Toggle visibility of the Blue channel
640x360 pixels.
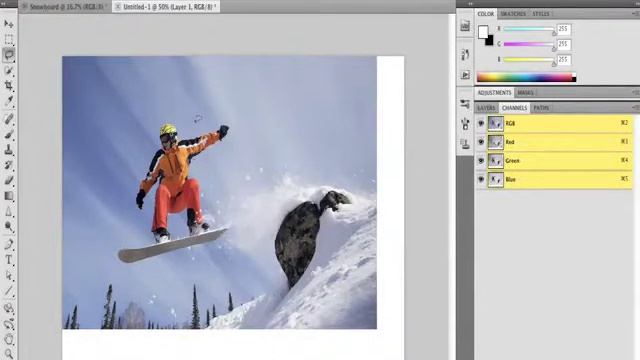pyautogui.click(x=481, y=180)
